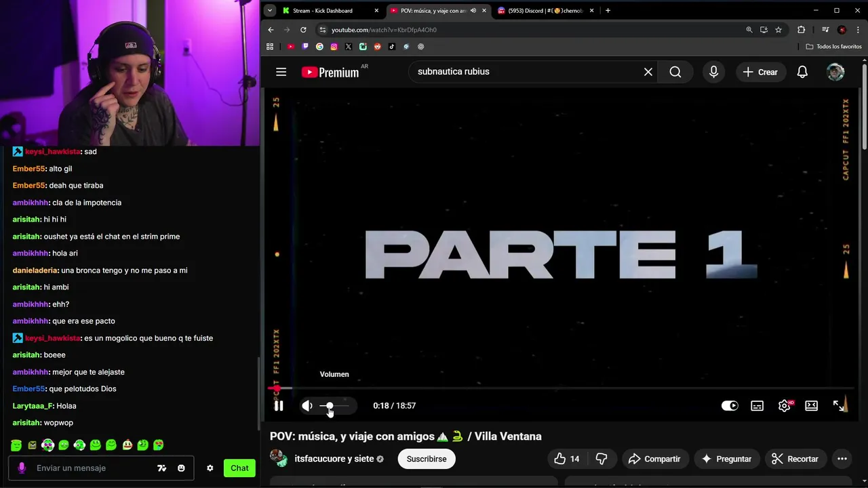Open the page zoom magnifier icon

point(749,30)
